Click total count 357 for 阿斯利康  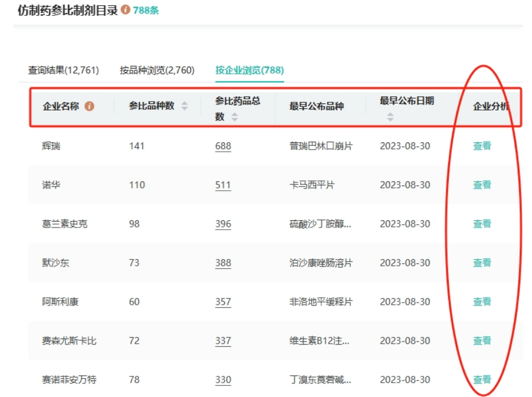coord(223,302)
